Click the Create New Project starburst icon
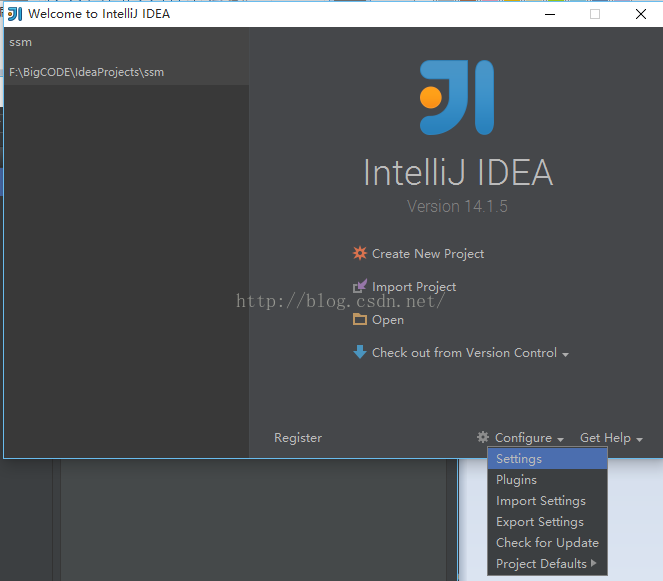This screenshot has width=663, height=581. tap(360, 253)
